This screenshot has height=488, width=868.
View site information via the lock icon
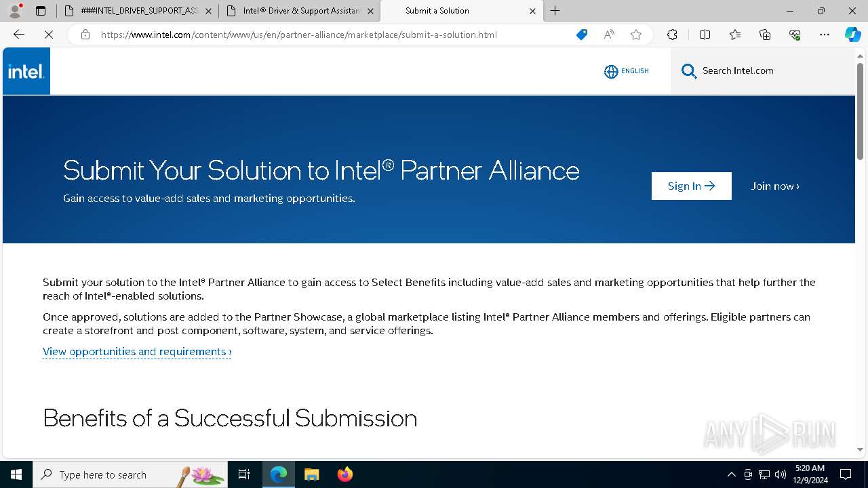85,35
